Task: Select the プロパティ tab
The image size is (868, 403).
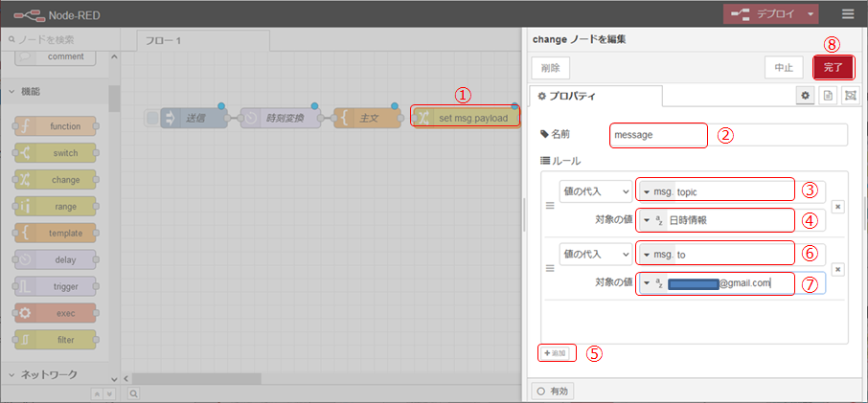Action: (596, 96)
